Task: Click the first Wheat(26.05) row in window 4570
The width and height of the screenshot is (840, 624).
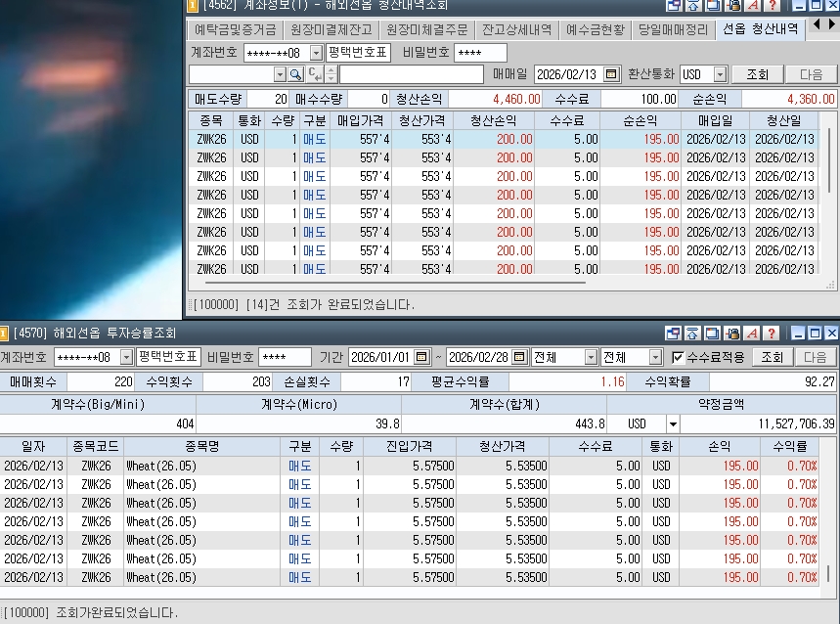Action: (x=410, y=466)
